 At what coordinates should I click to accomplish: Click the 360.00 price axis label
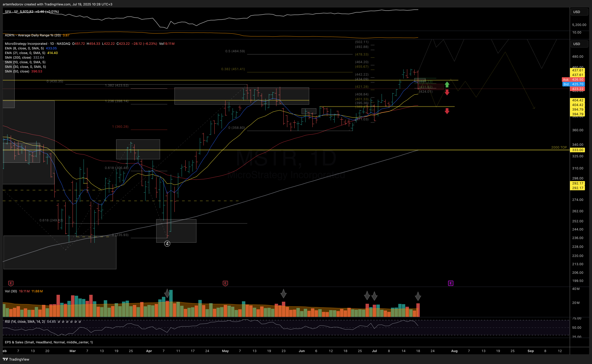578,130
